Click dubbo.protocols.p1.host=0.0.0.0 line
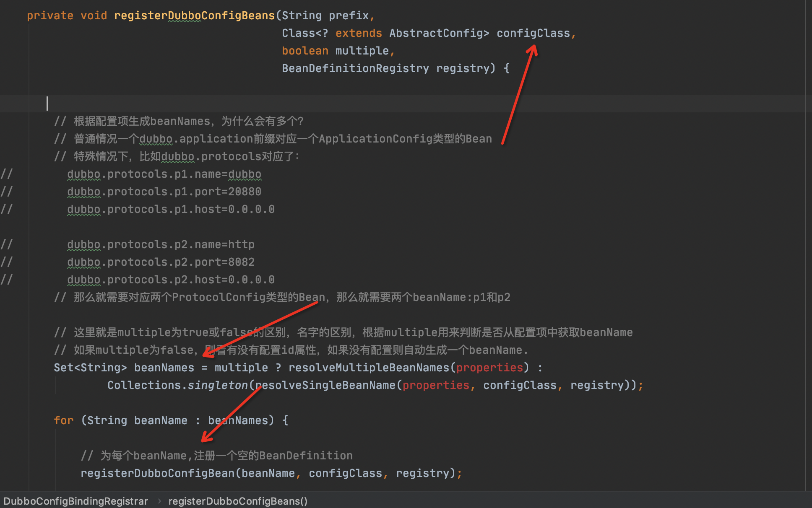 171,209
